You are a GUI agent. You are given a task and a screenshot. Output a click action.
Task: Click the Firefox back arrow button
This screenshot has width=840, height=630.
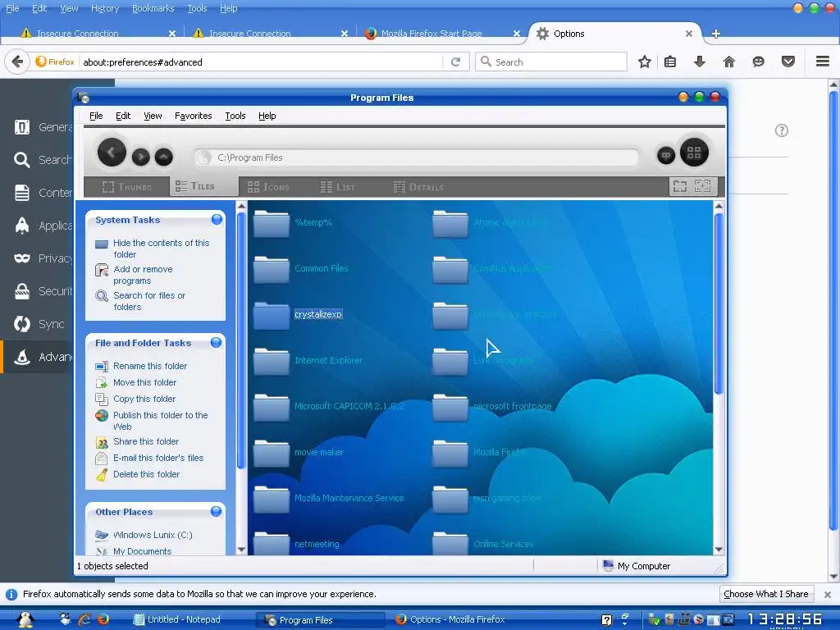click(17, 62)
